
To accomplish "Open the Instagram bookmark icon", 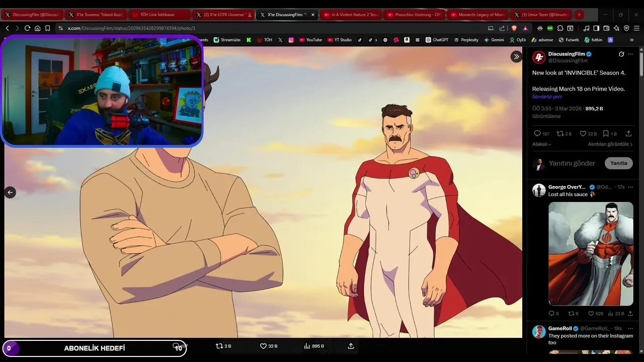I will pos(291,40).
